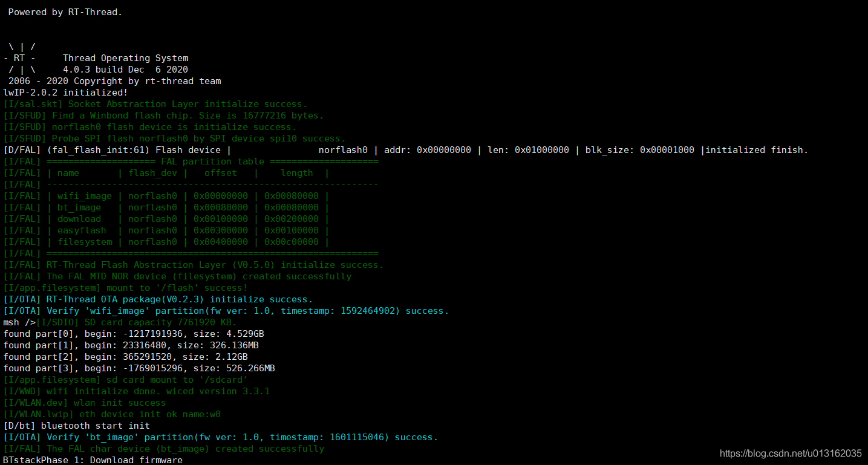
Task: Select the 'Thread Operating System' banner text
Action: pos(125,58)
